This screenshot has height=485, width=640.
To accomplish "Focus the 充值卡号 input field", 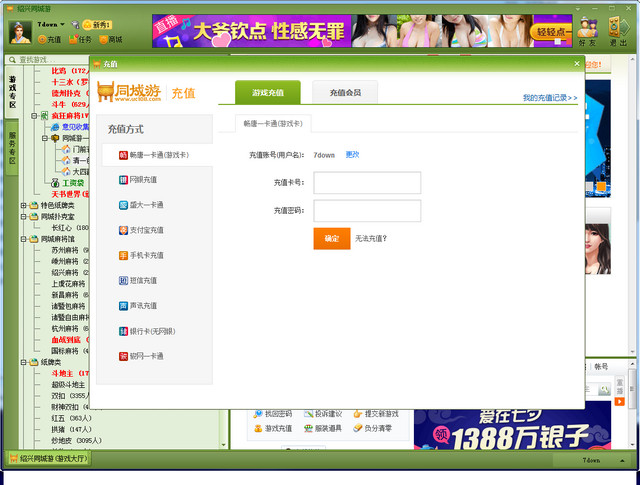I will click(x=367, y=182).
